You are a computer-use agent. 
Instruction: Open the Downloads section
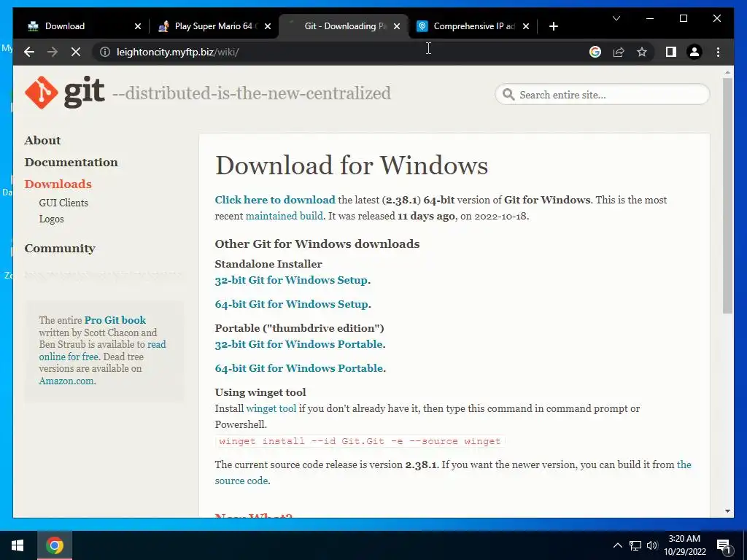58,184
